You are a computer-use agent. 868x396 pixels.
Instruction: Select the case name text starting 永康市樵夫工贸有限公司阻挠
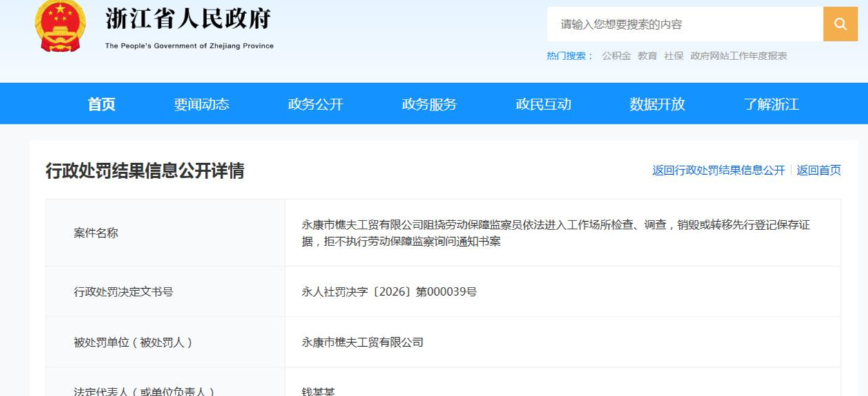click(x=556, y=233)
